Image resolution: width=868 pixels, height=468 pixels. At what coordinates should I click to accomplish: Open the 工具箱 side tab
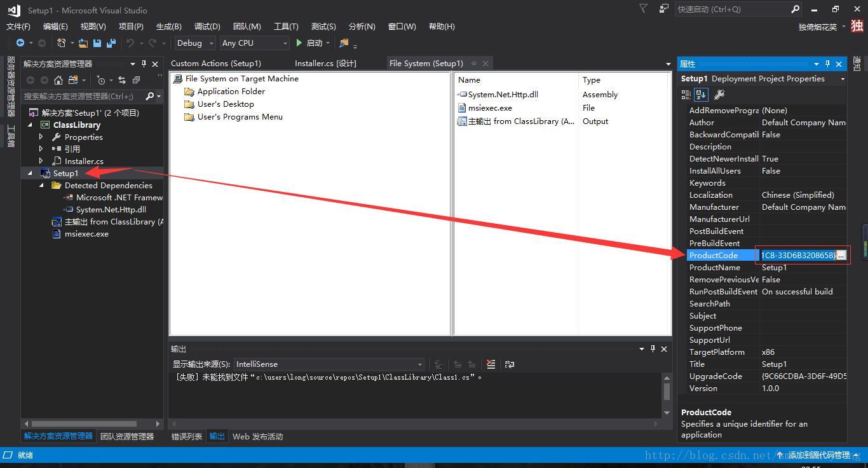10,136
